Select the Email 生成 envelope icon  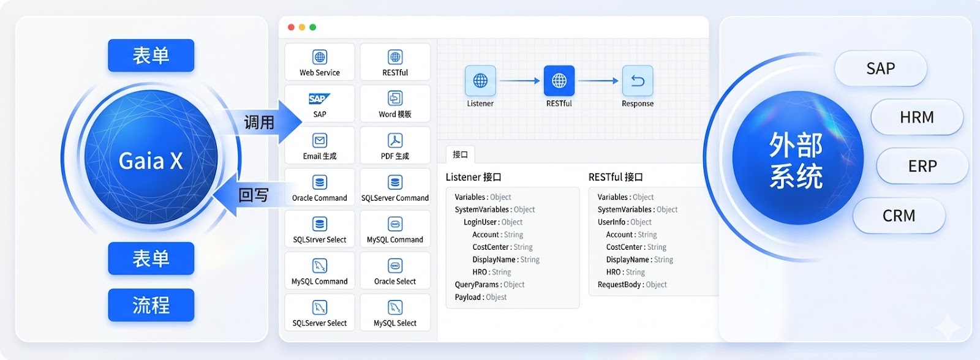point(320,141)
